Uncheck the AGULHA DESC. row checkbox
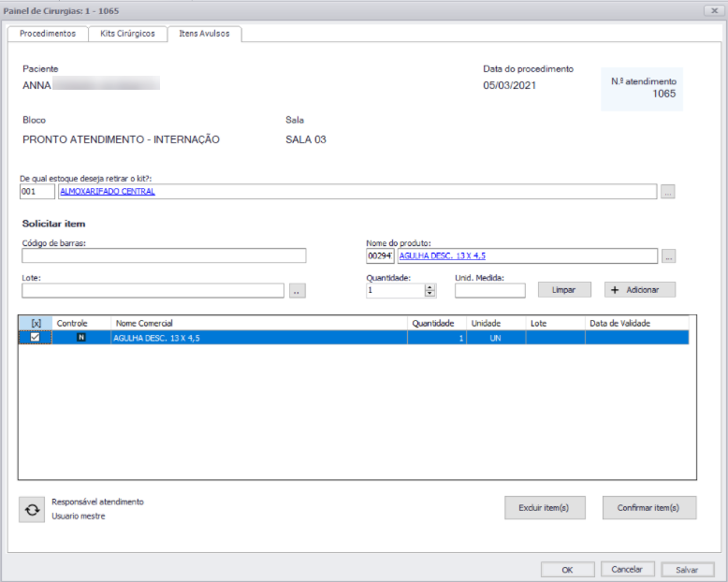This screenshot has height=582, width=728. point(35,338)
